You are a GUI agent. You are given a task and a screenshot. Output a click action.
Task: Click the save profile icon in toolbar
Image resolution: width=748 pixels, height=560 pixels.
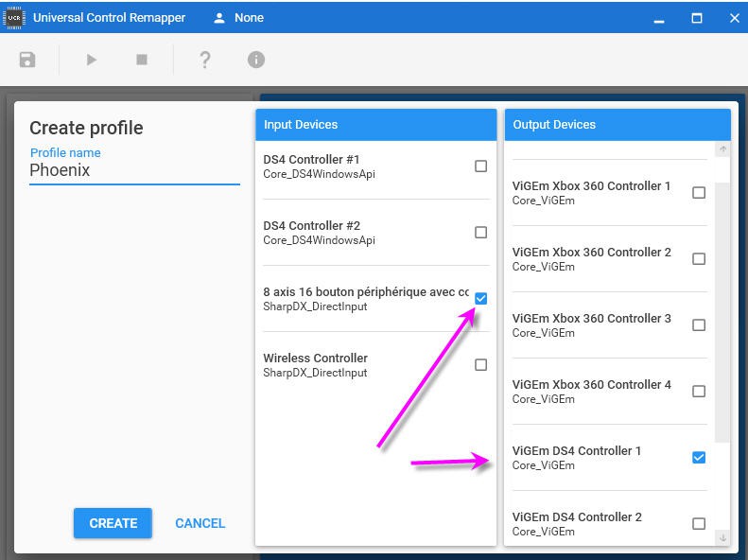pyautogui.click(x=27, y=60)
